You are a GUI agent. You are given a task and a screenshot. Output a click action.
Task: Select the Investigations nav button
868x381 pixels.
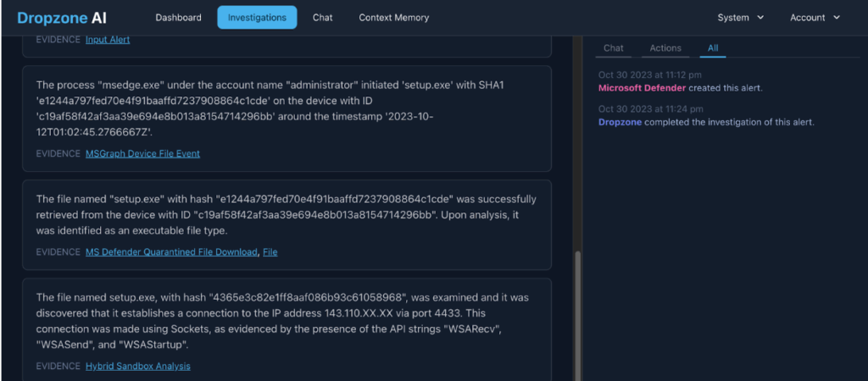tap(257, 17)
